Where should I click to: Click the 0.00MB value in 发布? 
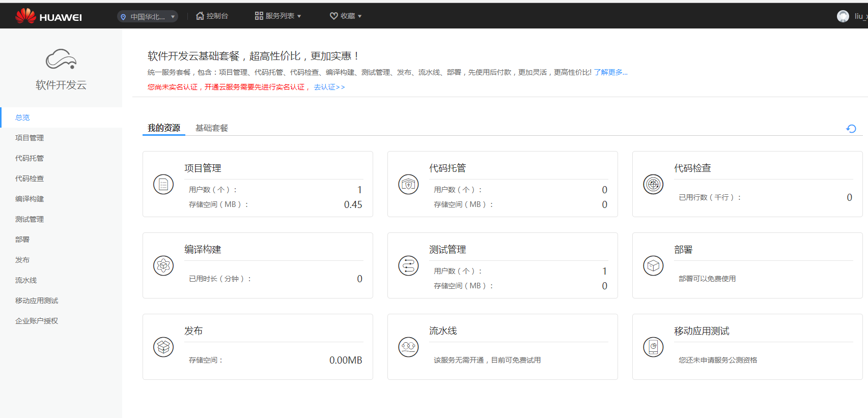pos(346,360)
